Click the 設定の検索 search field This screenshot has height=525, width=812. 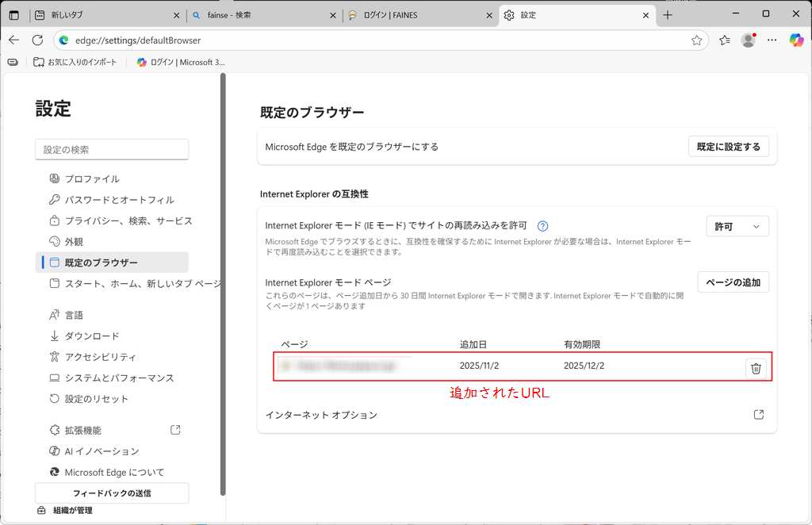coord(112,149)
